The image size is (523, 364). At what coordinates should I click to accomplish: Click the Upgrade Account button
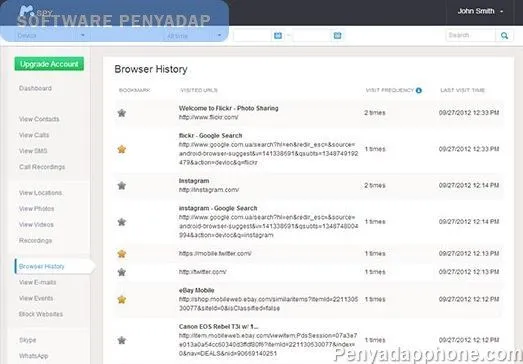click(49, 64)
